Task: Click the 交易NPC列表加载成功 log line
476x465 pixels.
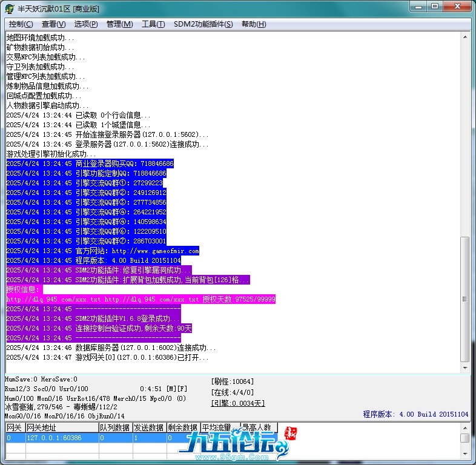Action: (x=45, y=57)
